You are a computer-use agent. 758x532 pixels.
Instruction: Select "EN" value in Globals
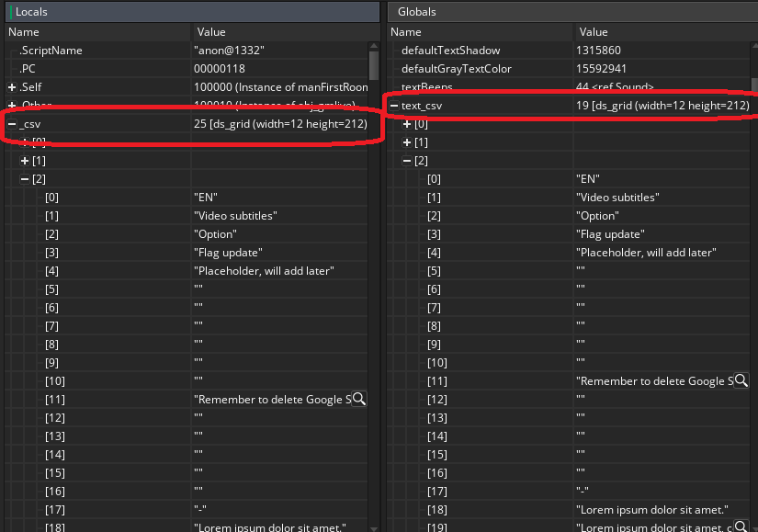(x=588, y=179)
